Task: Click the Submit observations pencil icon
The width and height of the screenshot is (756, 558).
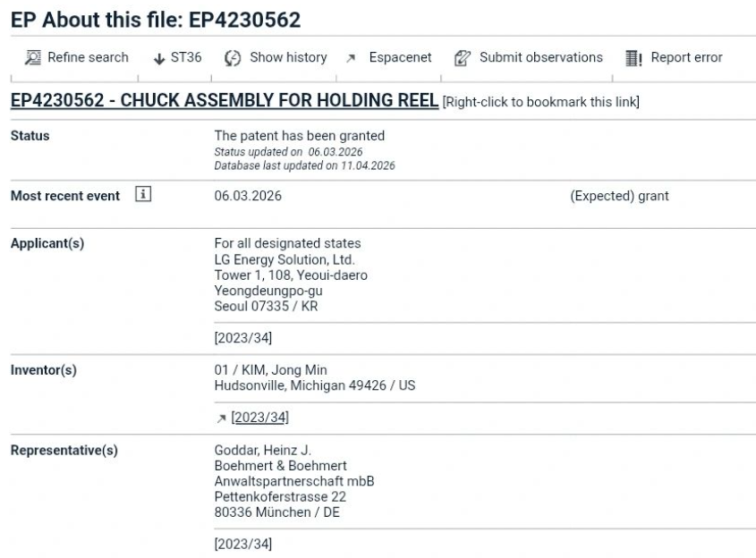Action: click(463, 58)
